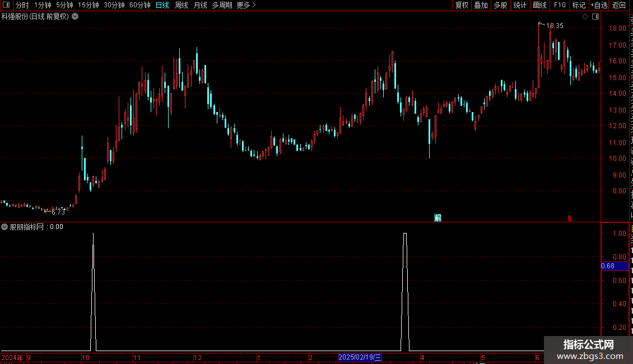Switch to 日线 daily chart

162,5
